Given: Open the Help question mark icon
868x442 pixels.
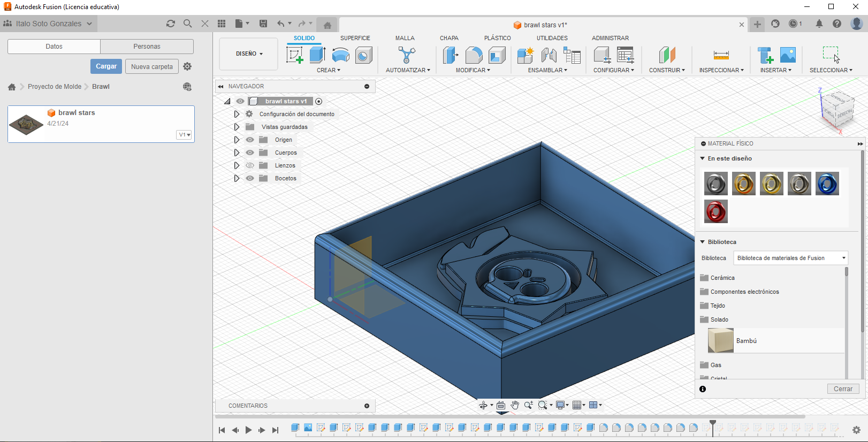Looking at the screenshot, I should click(x=837, y=24).
